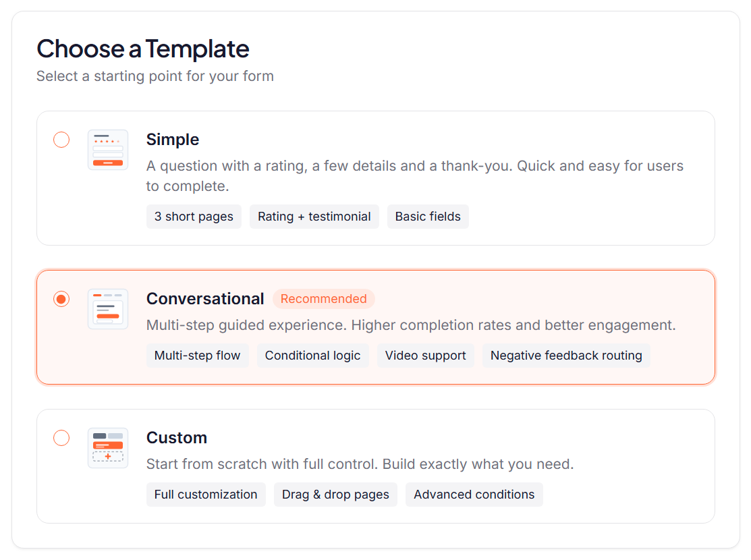This screenshot has width=751, height=560.
Task: Select the Conversational template radio button
Action: pos(61,300)
